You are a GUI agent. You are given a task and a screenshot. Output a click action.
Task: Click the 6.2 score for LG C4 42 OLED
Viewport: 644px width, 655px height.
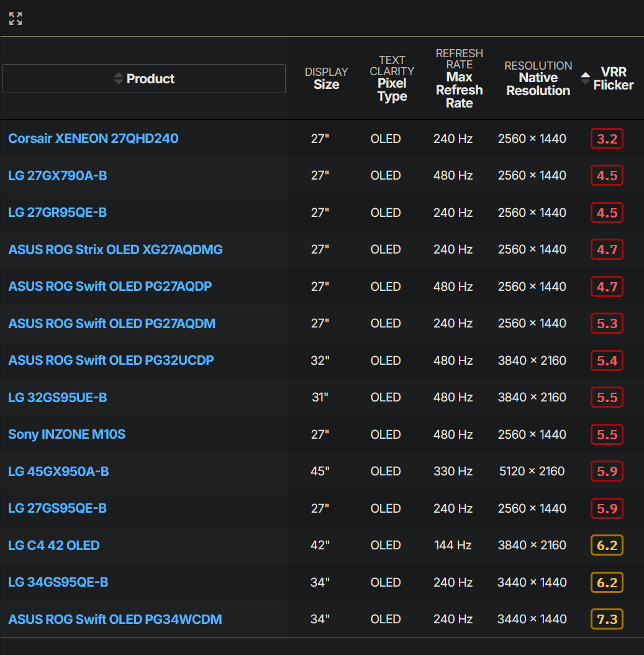tap(607, 545)
